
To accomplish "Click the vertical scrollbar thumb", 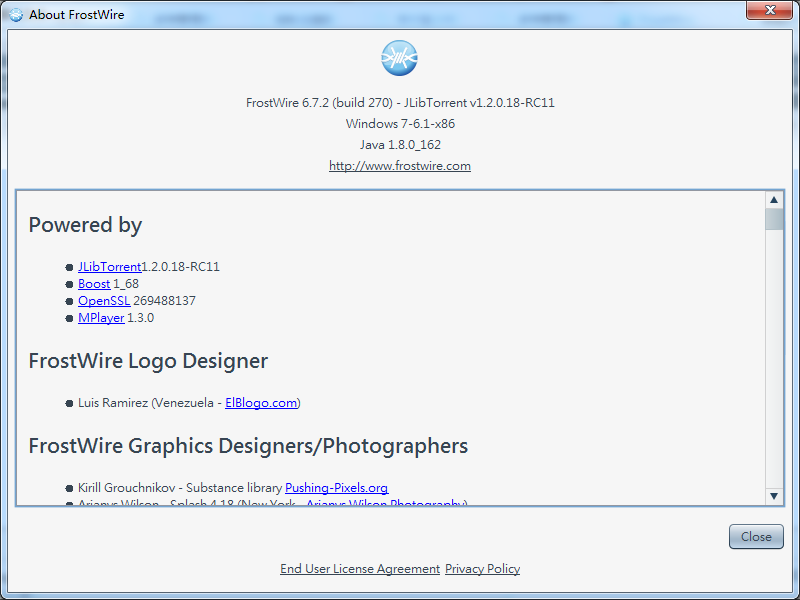I will (x=774, y=219).
